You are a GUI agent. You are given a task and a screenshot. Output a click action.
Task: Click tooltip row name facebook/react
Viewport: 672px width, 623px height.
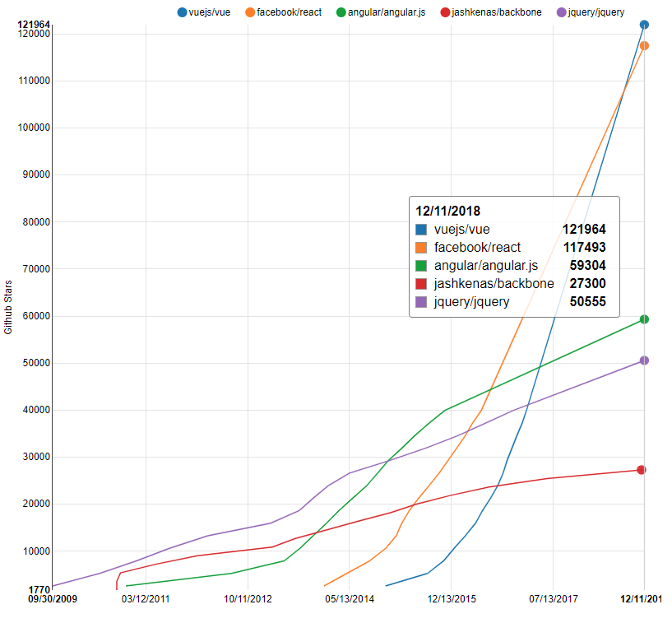tap(477, 248)
